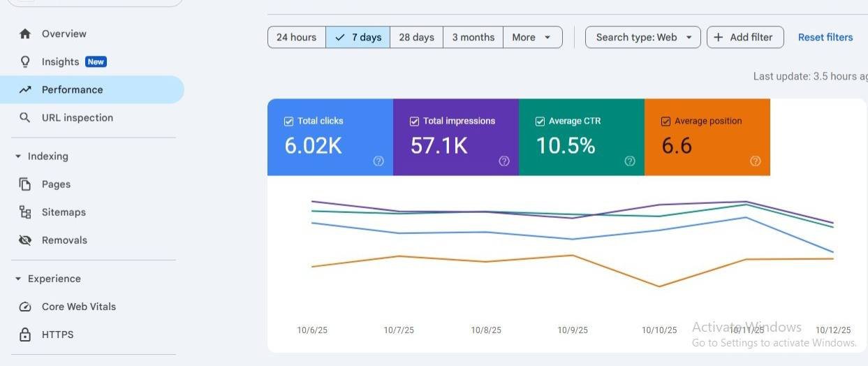Viewport: 868px width, 366px height.
Task: Click the Sitemaps hierarchy icon
Action: [25, 212]
